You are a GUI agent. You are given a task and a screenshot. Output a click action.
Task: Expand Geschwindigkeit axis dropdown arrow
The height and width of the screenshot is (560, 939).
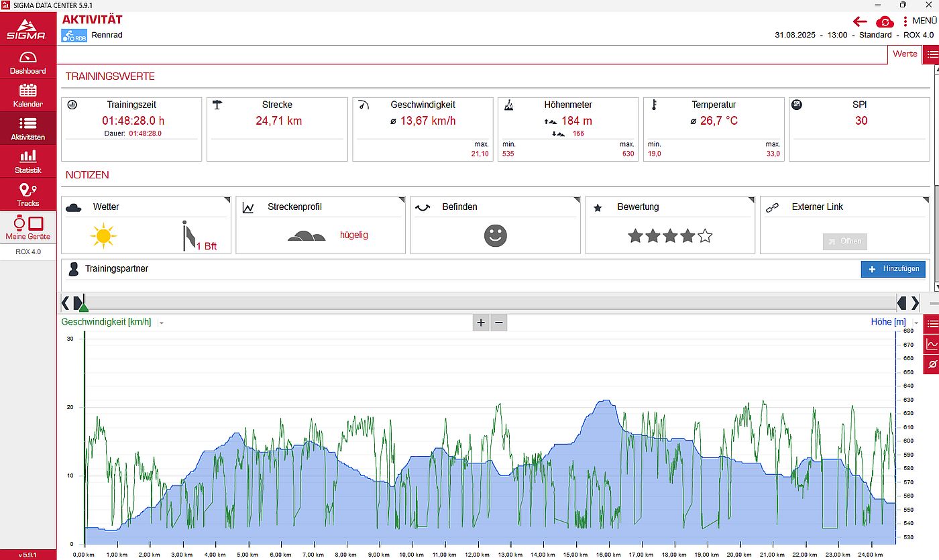[161, 323]
